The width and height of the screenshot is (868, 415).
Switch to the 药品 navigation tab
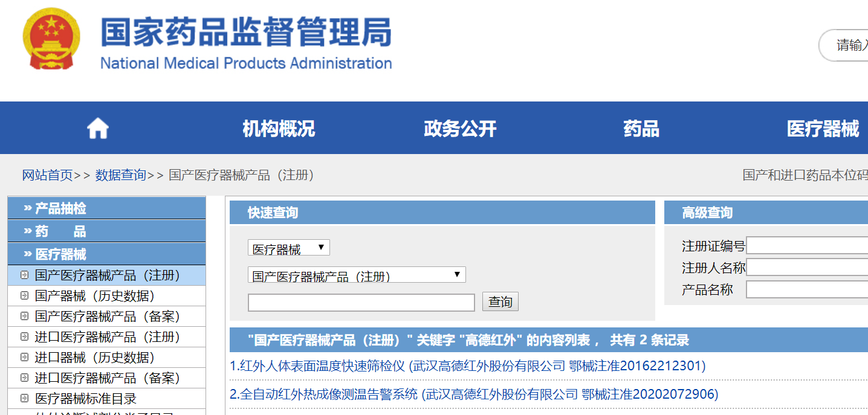click(x=640, y=127)
